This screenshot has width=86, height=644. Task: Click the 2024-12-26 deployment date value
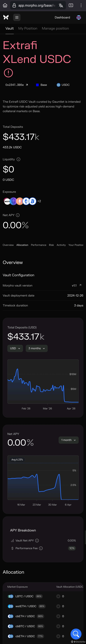click(75, 295)
